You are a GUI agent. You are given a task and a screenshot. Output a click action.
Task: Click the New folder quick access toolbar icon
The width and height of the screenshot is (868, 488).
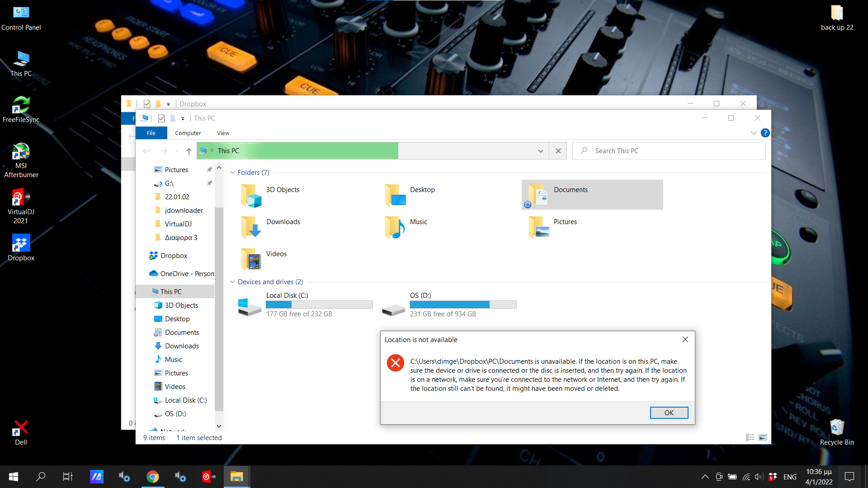(173, 118)
